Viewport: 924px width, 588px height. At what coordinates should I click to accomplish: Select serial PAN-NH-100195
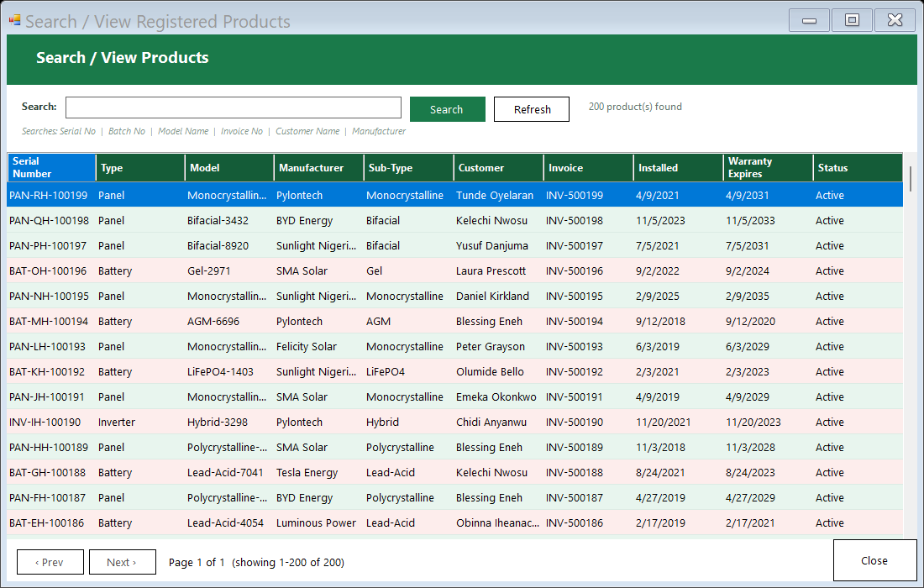pos(49,296)
